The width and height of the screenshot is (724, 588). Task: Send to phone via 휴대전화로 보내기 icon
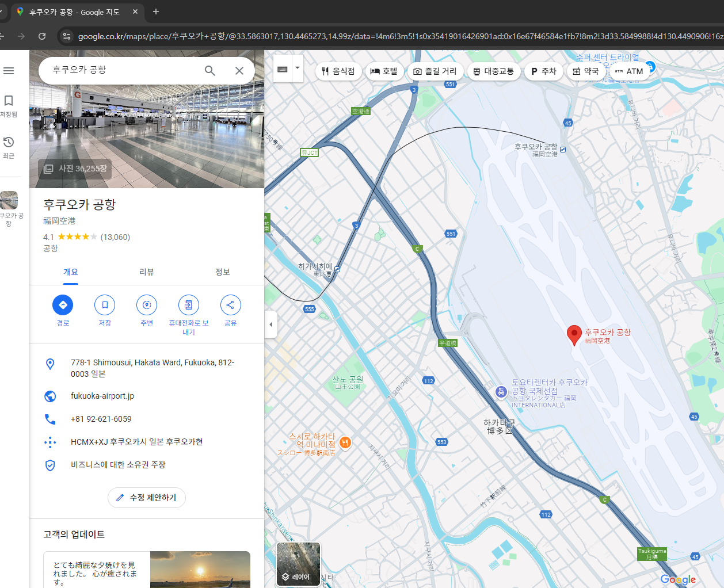coord(188,305)
